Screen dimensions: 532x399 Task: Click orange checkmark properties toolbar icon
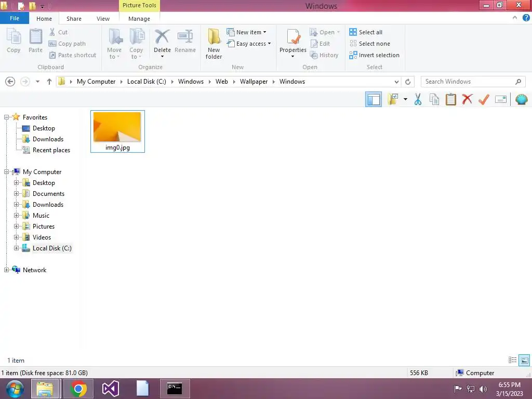[x=484, y=99]
